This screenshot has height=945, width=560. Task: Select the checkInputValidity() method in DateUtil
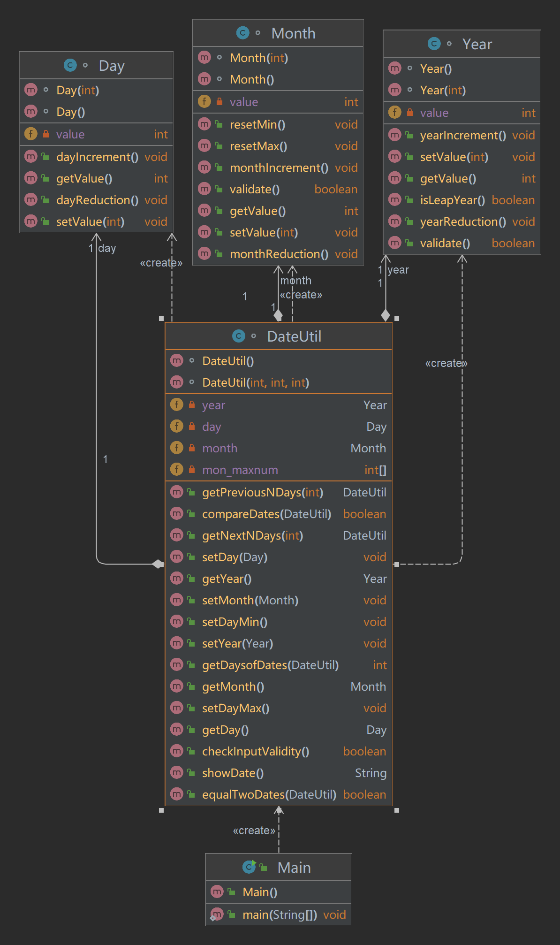(x=256, y=751)
